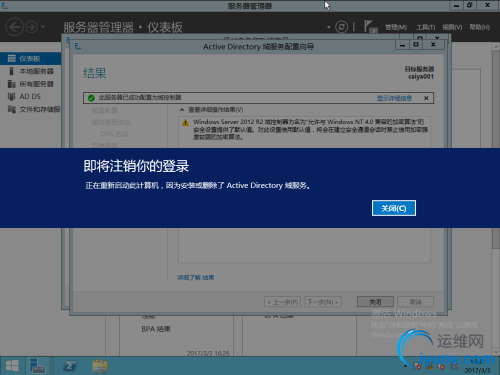Click the Server Manager forward arrow

[x=31, y=27]
